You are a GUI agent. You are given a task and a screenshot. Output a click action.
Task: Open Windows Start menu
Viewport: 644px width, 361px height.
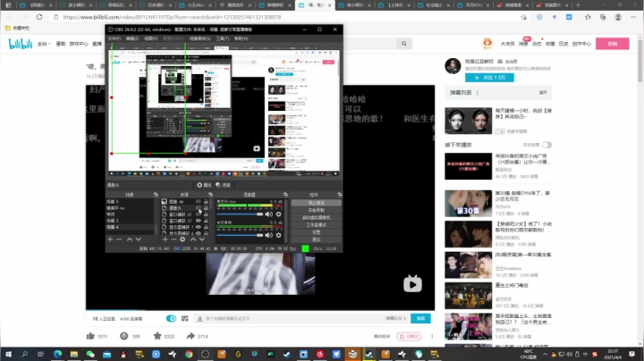(8, 354)
